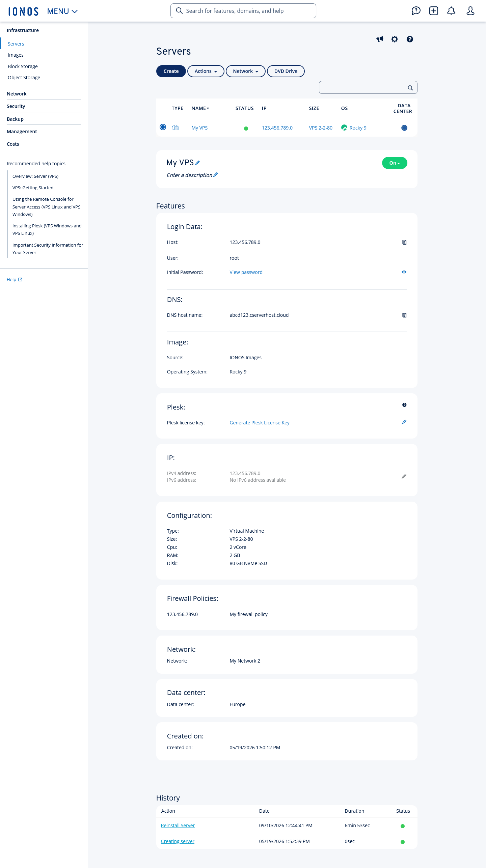Click the megaphone announcements icon

pyautogui.click(x=380, y=39)
